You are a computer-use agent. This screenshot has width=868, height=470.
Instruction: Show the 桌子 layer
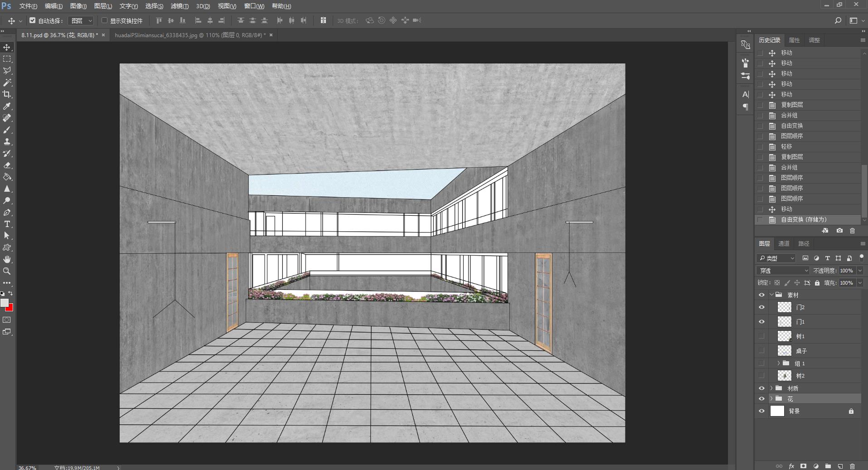coord(761,351)
